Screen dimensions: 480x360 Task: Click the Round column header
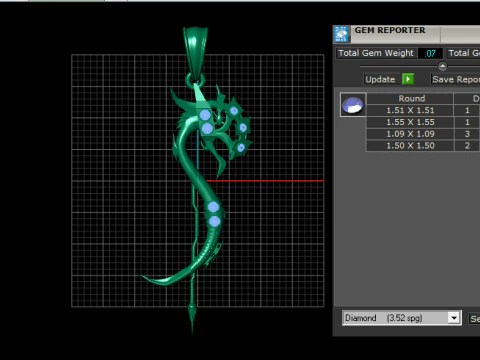click(x=410, y=99)
